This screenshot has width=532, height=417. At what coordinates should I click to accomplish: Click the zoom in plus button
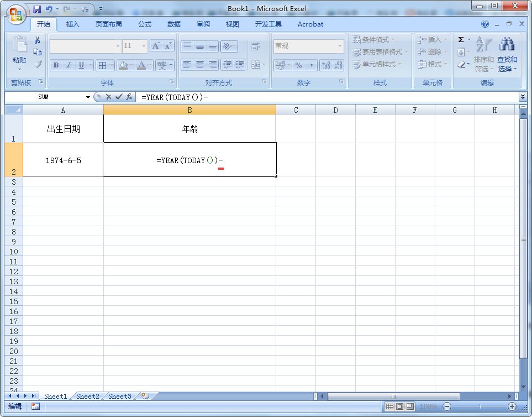click(x=512, y=406)
